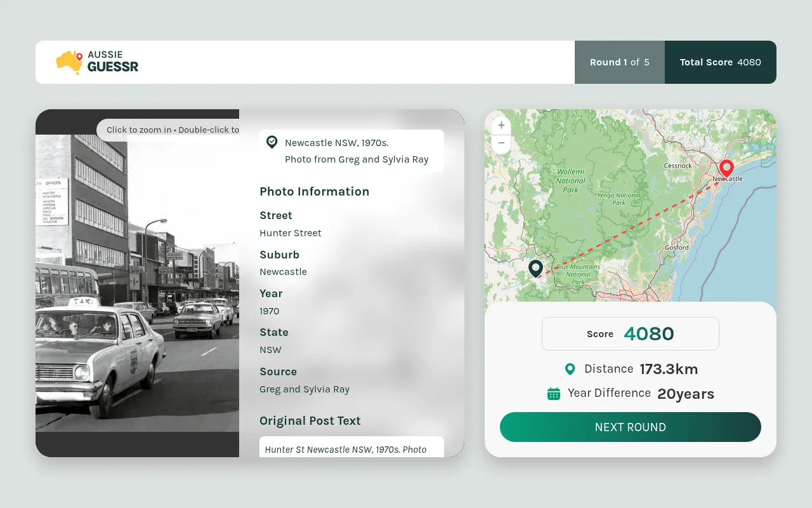Click the Score 4080 result box
Viewport: 812px width, 508px height.
[x=631, y=333]
